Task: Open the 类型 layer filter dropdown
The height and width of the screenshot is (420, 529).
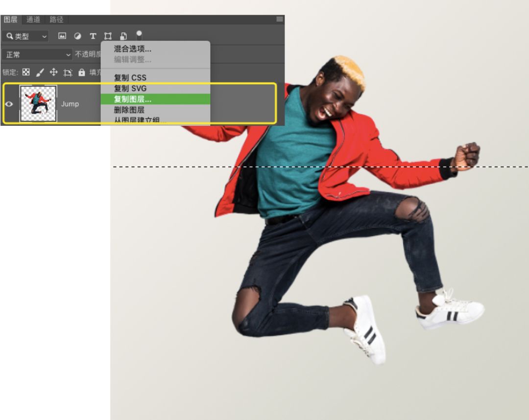Action: [x=24, y=35]
